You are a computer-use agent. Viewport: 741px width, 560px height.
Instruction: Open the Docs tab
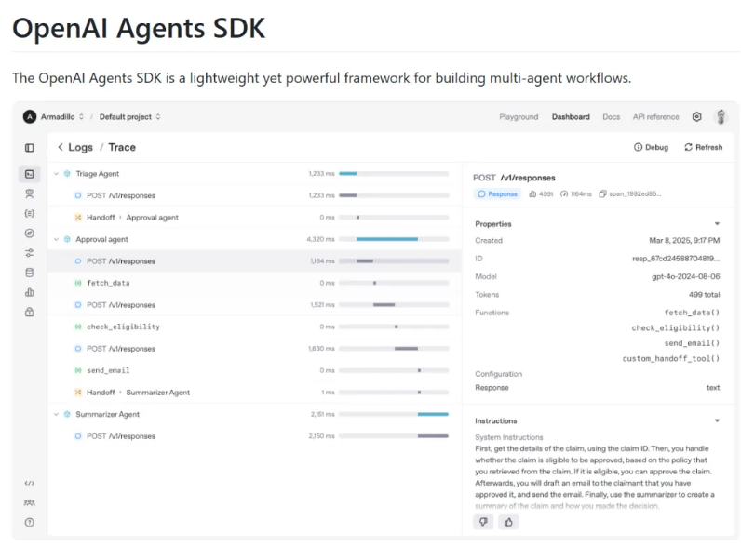click(x=611, y=116)
